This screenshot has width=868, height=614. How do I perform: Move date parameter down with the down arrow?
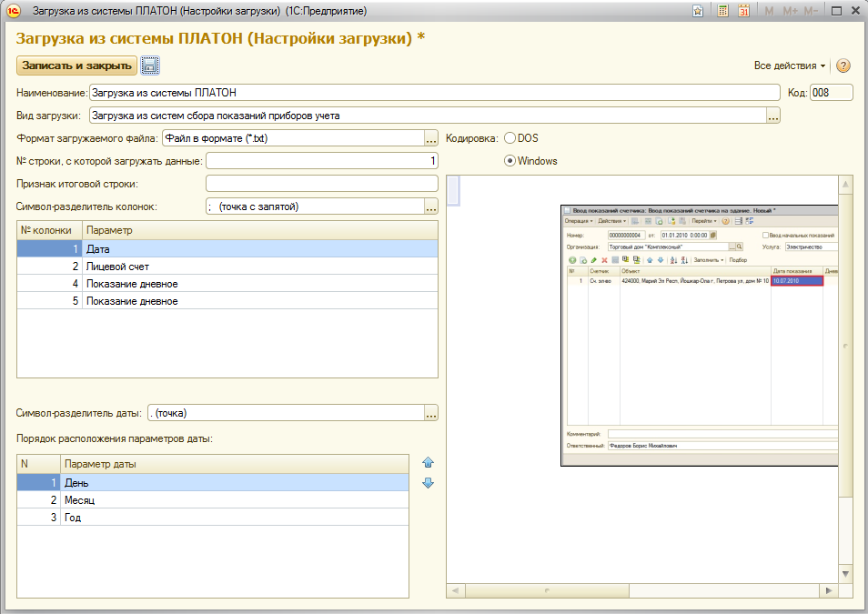(x=428, y=483)
